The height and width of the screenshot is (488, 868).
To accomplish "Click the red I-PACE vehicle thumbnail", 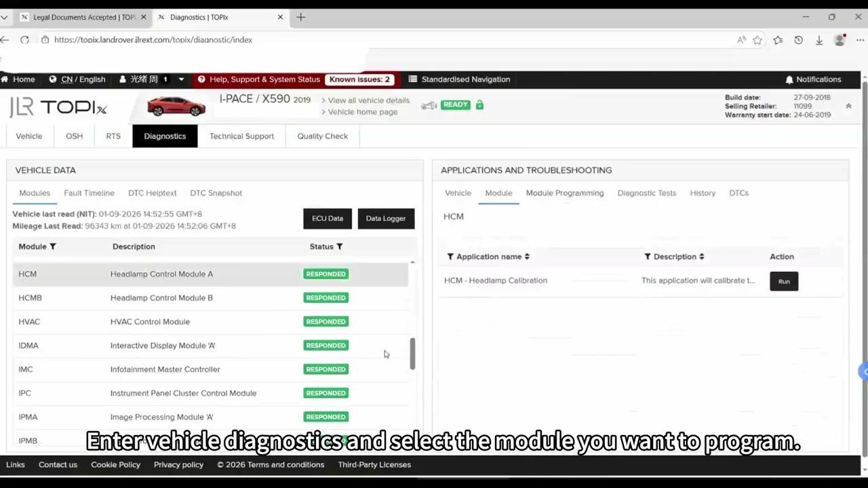I will click(176, 106).
